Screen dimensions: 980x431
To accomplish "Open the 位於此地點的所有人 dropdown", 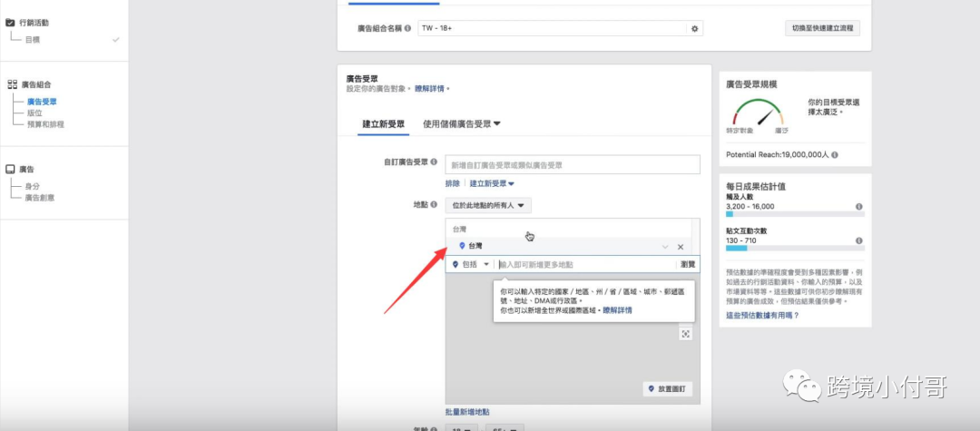I will pyautogui.click(x=488, y=205).
